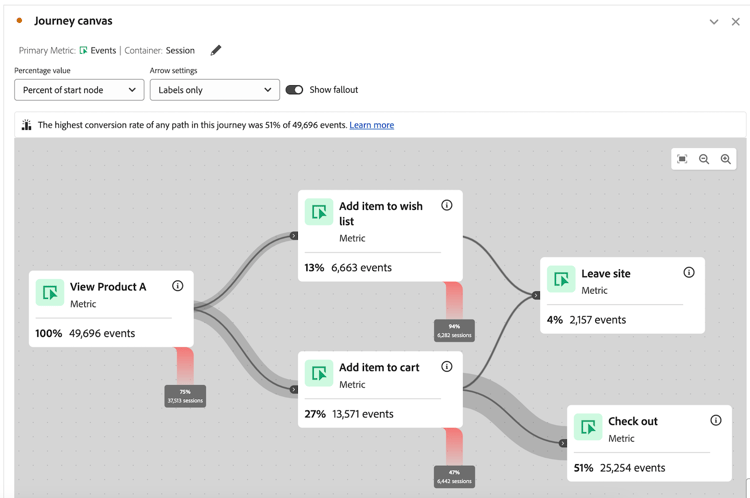The width and height of the screenshot is (750, 498).
Task: Open the Arrow settings dropdown
Action: click(x=215, y=90)
